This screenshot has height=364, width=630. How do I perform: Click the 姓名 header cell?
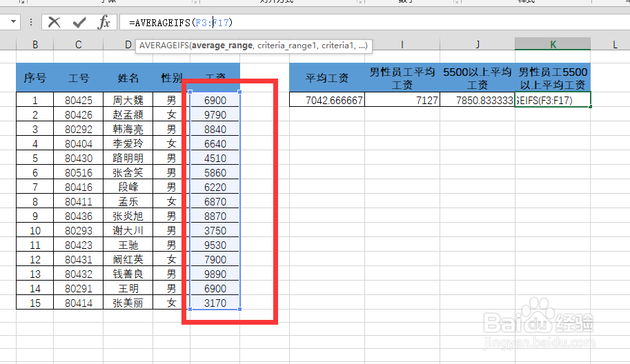(128, 78)
